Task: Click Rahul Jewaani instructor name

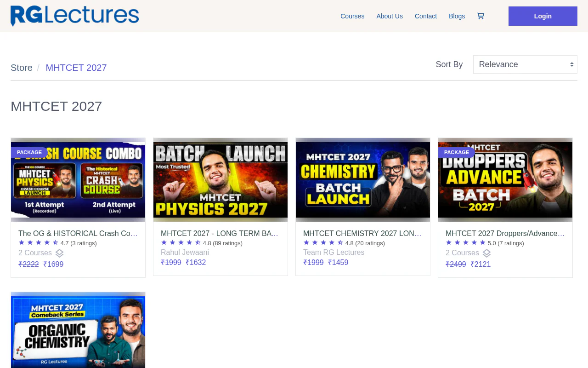Action: pyautogui.click(x=185, y=253)
